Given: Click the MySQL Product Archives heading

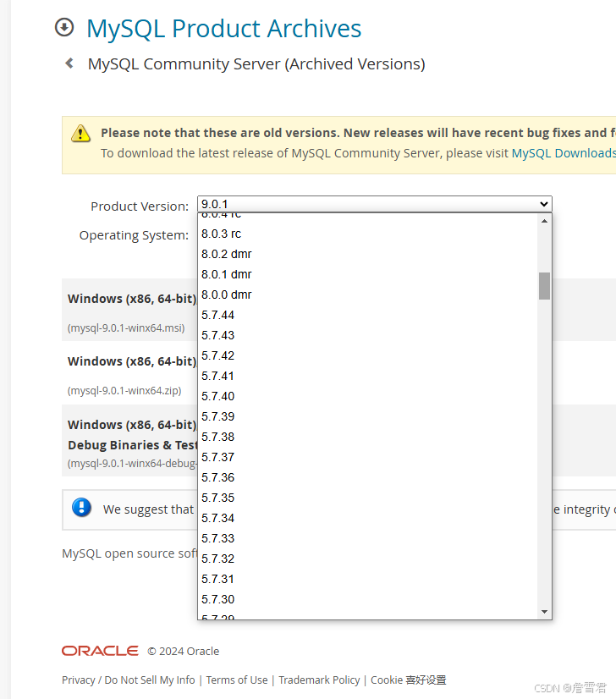Looking at the screenshot, I should (x=223, y=29).
